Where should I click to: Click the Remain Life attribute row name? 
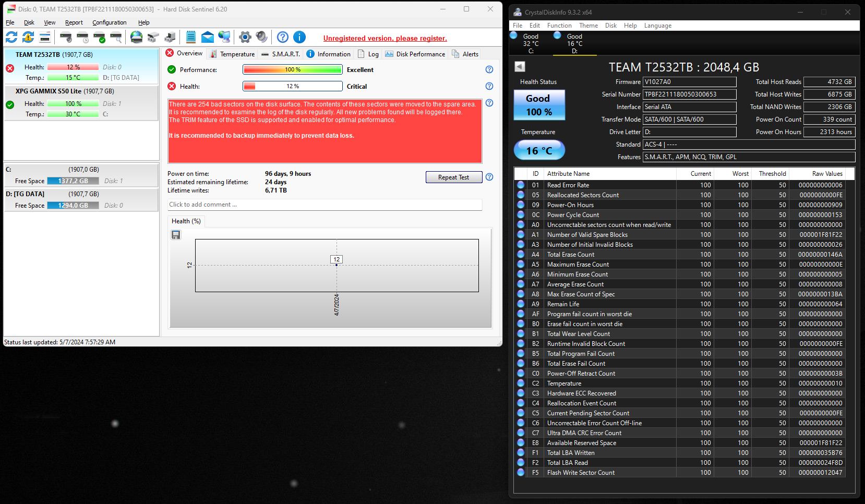(x=563, y=304)
